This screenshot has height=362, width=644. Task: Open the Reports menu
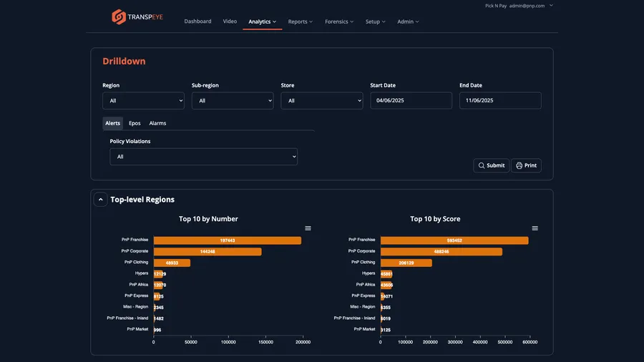(x=301, y=21)
